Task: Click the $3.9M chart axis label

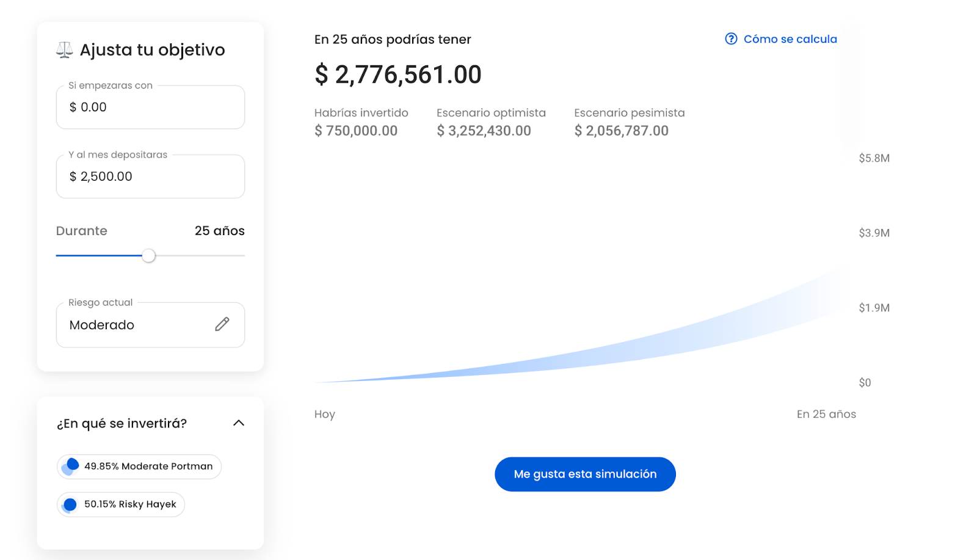Action: coord(874,233)
